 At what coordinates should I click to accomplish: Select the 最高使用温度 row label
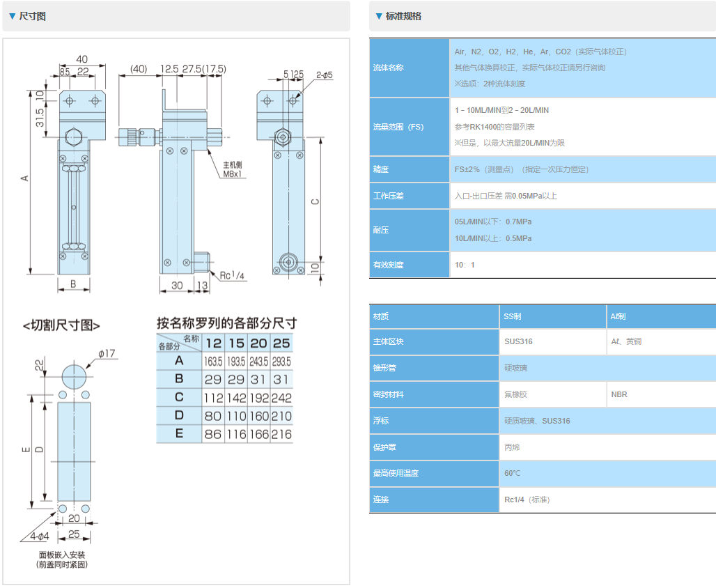point(434,473)
